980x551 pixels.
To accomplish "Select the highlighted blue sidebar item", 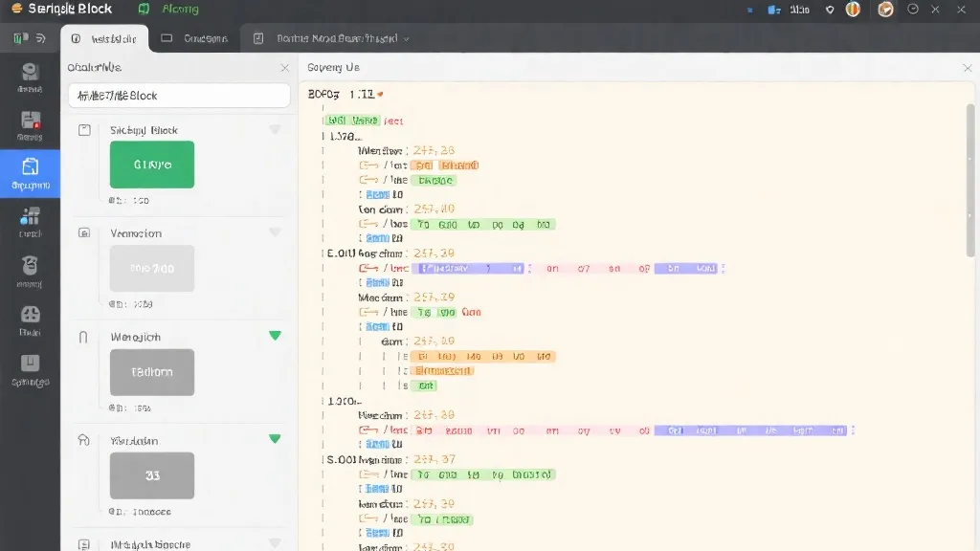I will 30,173.
